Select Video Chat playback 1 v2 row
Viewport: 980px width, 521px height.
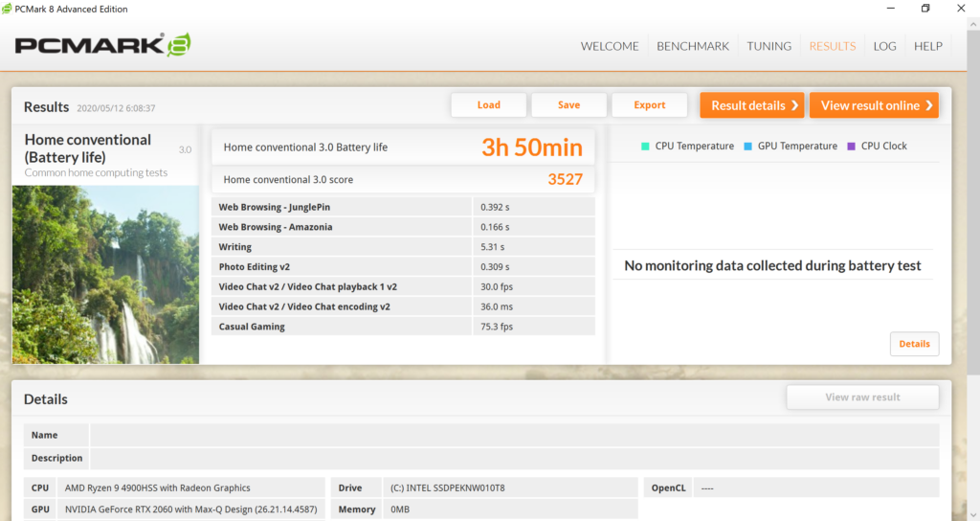[x=403, y=286]
